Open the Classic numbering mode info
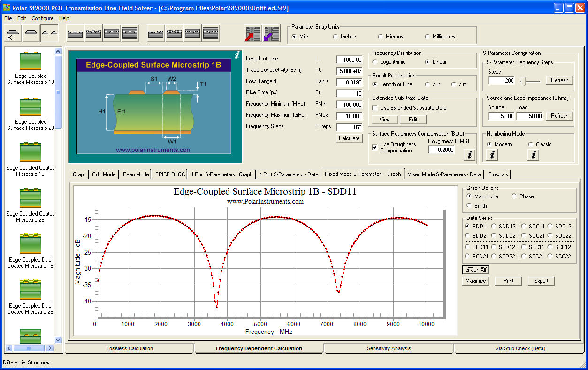 click(x=533, y=155)
